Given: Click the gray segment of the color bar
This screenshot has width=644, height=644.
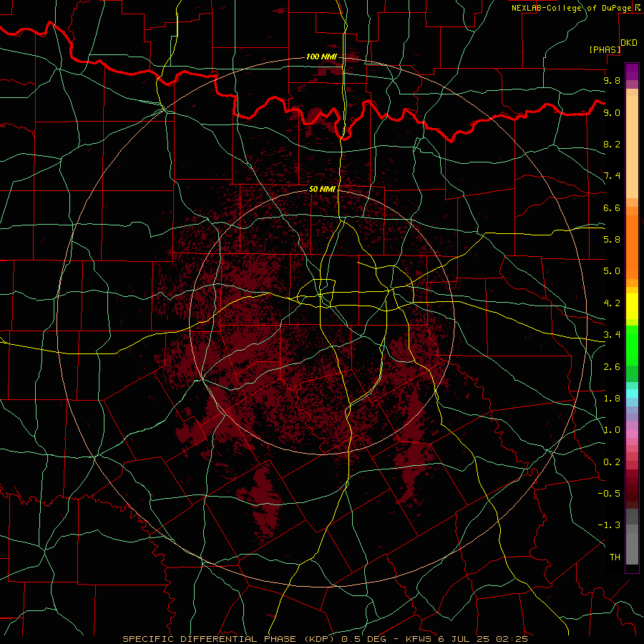Looking at the screenshot, I should point(632,538).
